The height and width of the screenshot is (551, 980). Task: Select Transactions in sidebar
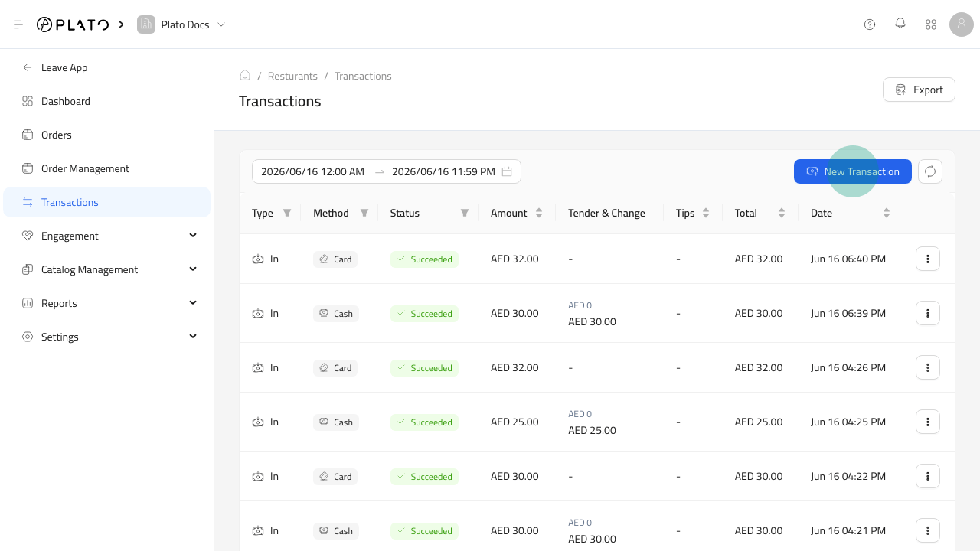(x=106, y=202)
